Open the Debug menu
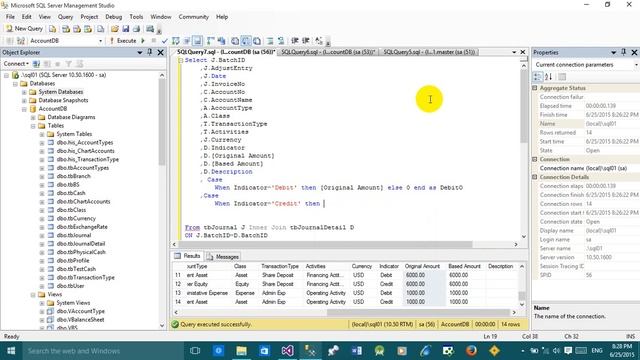The width and height of the screenshot is (640, 360). (113, 17)
